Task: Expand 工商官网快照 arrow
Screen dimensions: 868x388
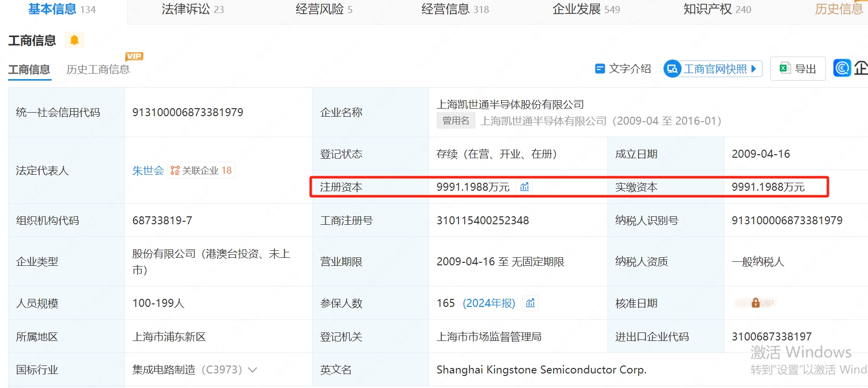Action: pos(753,69)
